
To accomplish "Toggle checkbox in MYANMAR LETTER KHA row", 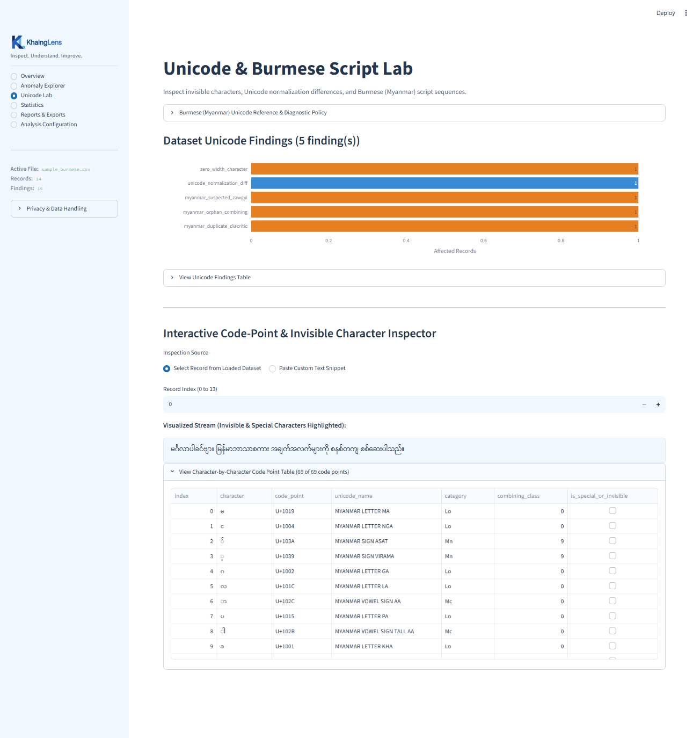I will point(612,646).
